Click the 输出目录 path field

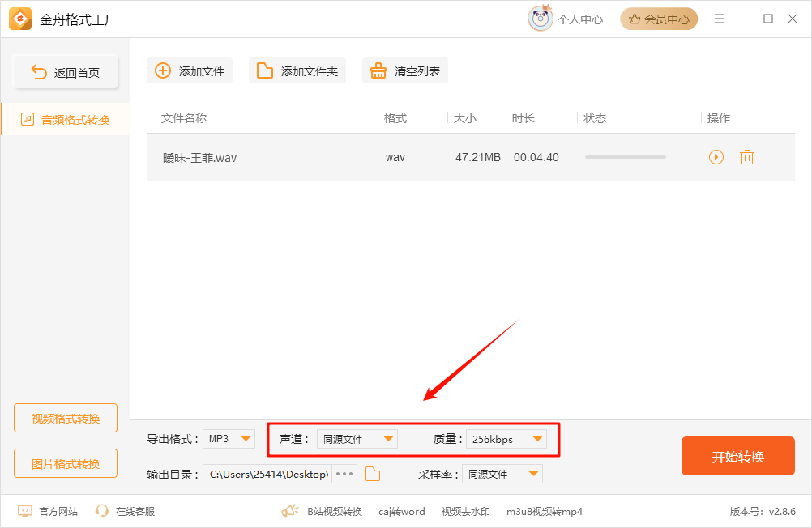pyautogui.click(x=267, y=475)
